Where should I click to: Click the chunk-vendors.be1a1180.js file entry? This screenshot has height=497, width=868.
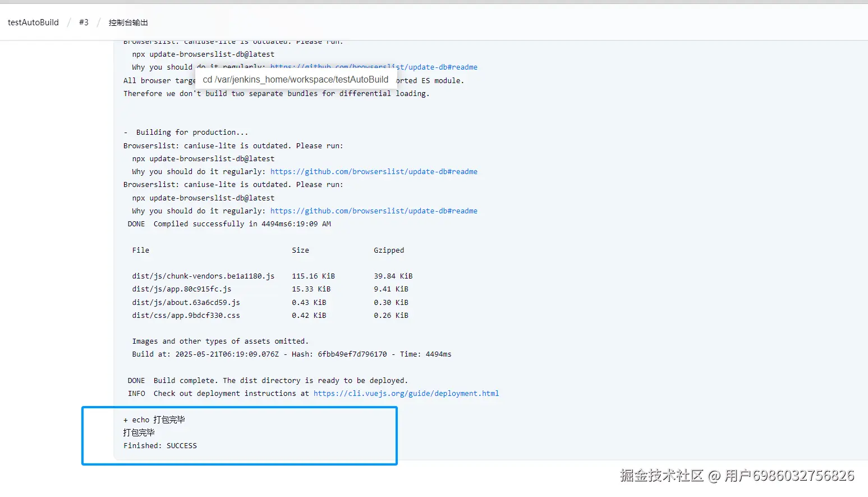point(203,276)
